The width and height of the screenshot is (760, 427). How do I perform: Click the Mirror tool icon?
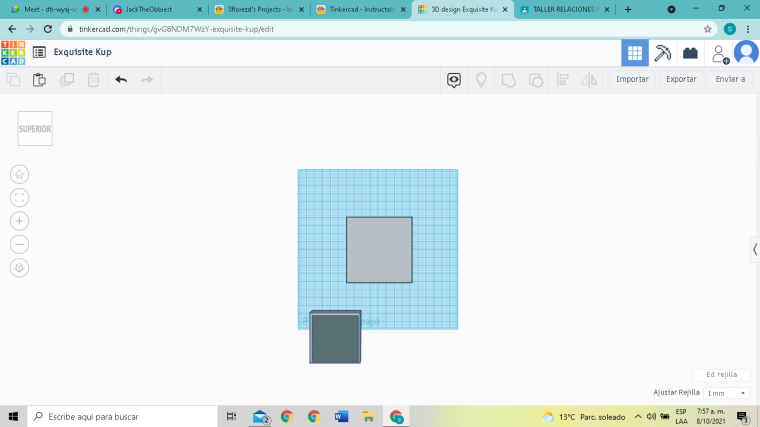pyautogui.click(x=589, y=80)
